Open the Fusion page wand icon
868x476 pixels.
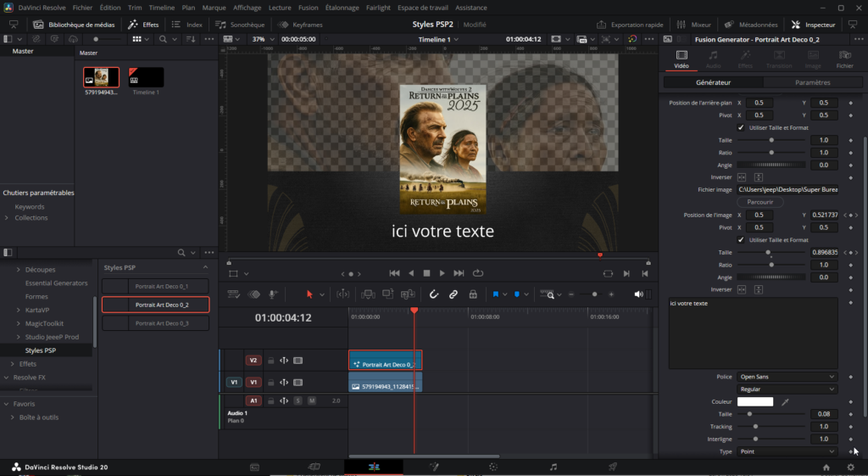433,467
